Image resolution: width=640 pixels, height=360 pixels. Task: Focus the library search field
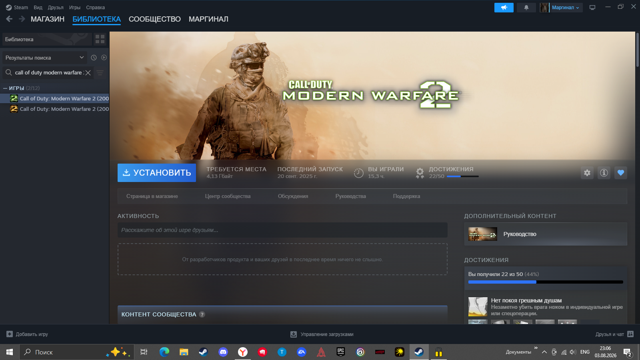coord(48,73)
